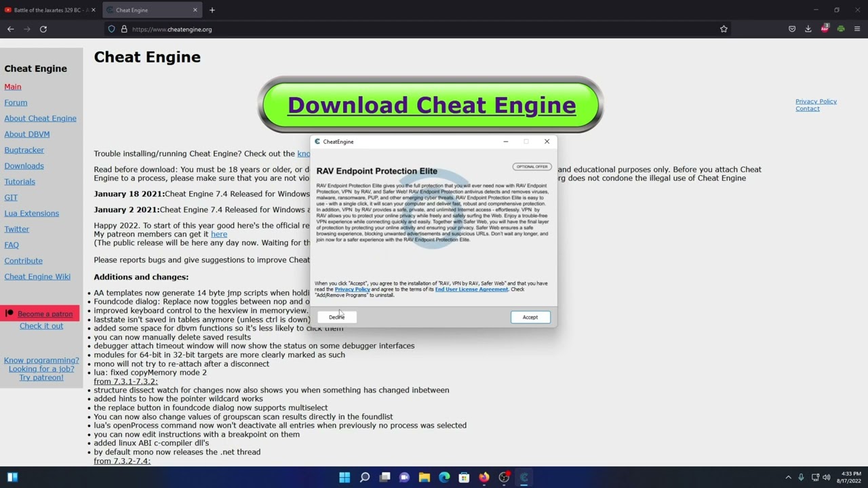Open File Explorer from the taskbar
Screen dimensions: 868x488
(425, 477)
